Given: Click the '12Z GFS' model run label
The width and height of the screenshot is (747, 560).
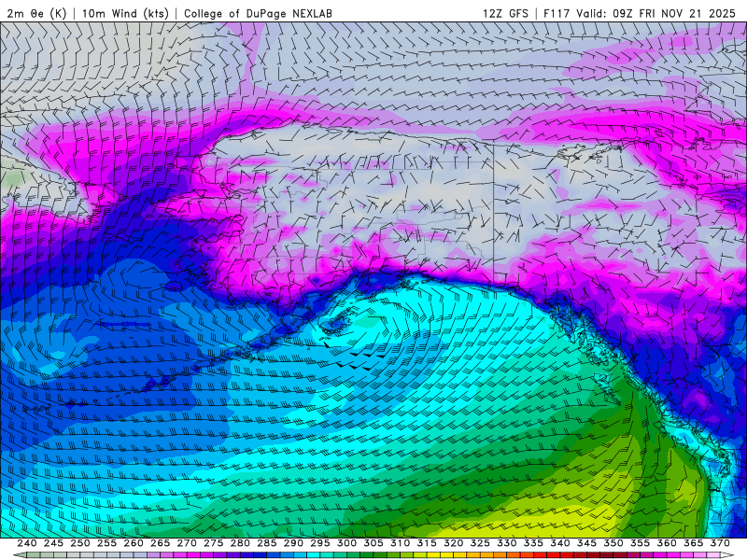Looking at the screenshot, I should click(x=505, y=13).
